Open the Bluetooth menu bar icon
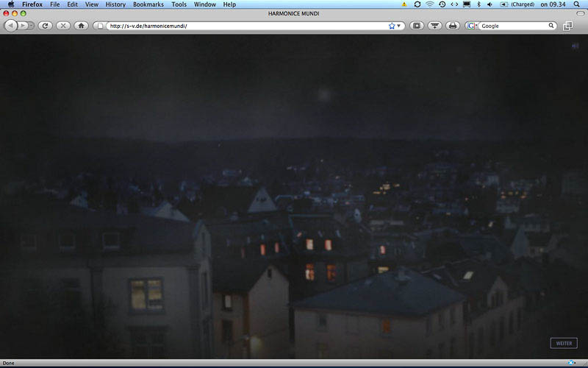 click(x=478, y=4)
